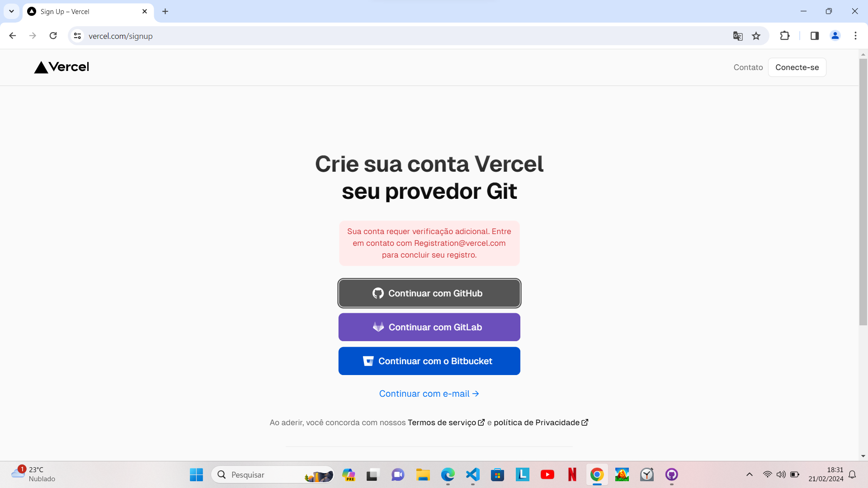Screen dimensions: 868x488
Task: Open Task View on taskbar
Action: [372, 475]
